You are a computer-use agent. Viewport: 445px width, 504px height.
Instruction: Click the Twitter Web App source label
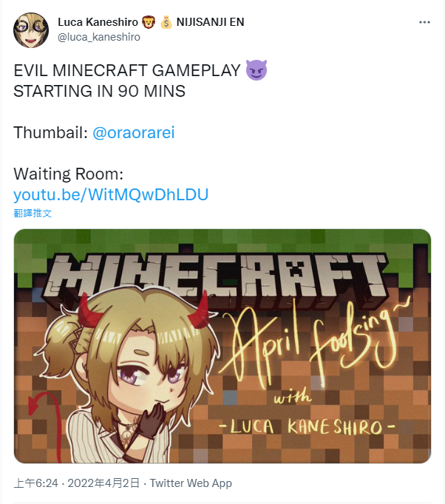(x=191, y=483)
